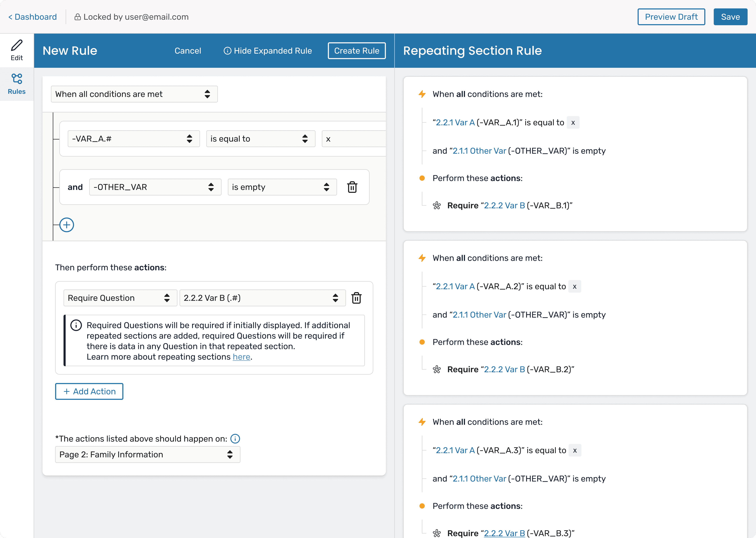Go back to Dashboard
The height and width of the screenshot is (538, 756).
click(x=32, y=17)
